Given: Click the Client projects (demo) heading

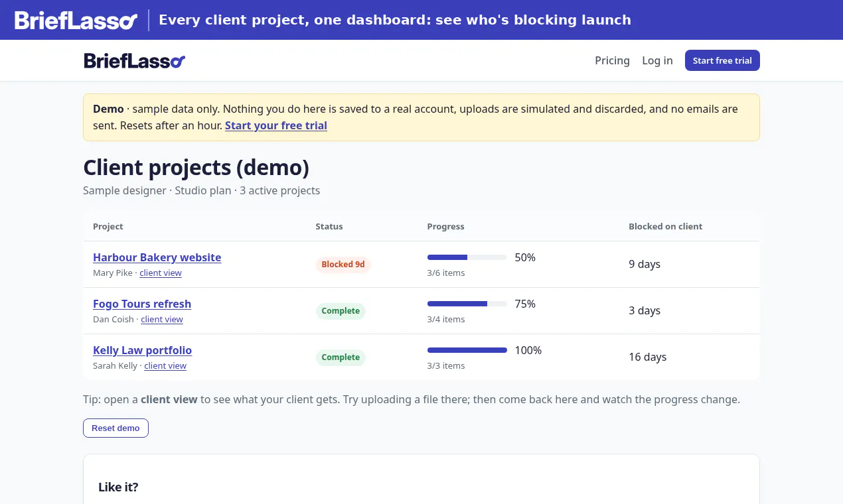Looking at the screenshot, I should pos(196,168).
